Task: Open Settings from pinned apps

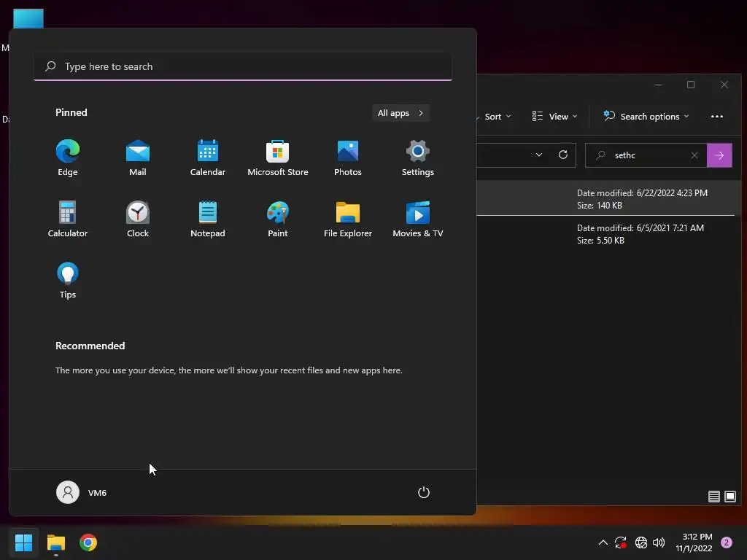Action: (x=418, y=158)
